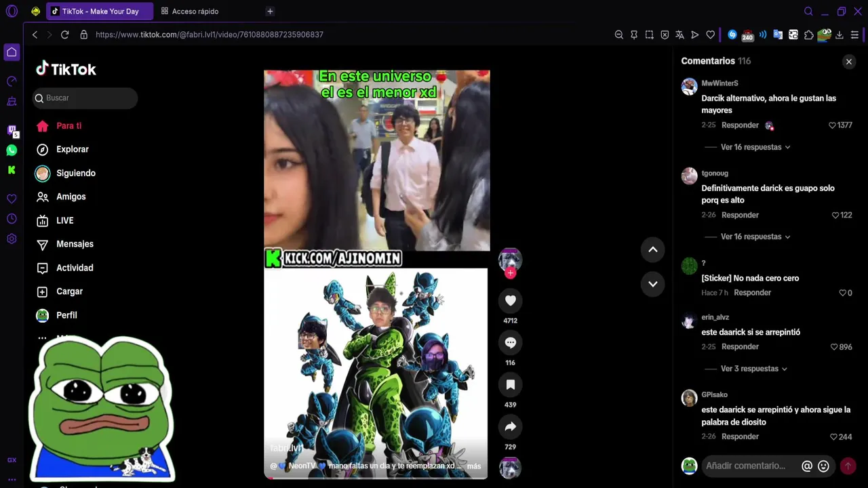Open the Para ti feed

68,126
